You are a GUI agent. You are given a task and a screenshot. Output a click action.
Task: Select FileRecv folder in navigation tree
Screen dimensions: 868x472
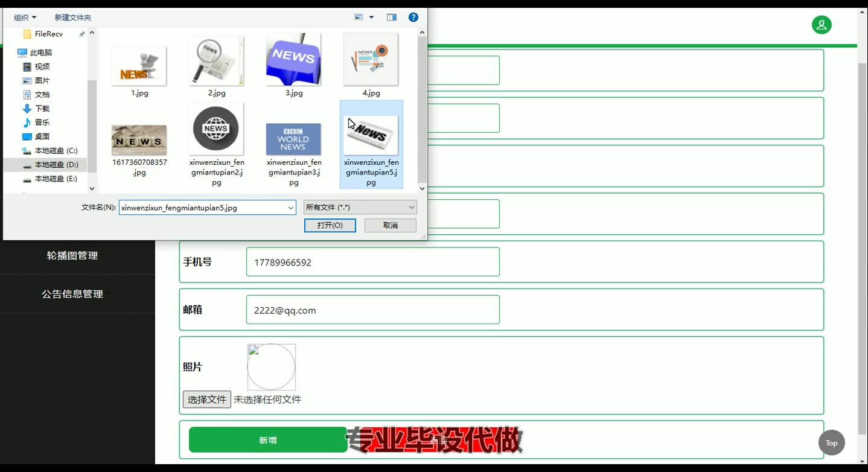click(48, 34)
